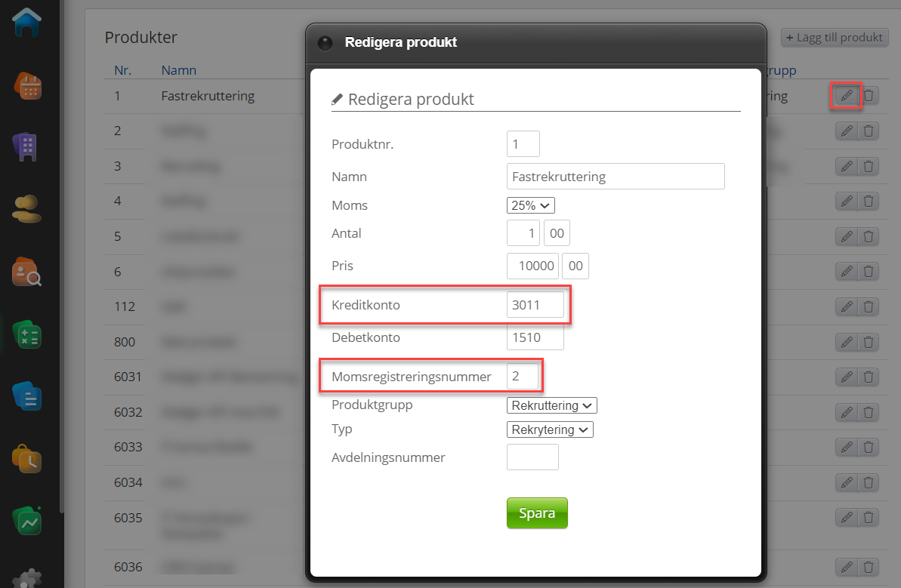Viewport: 901px width, 588px height.
Task: Open the home icon in sidebar
Action: pos(27,21)
